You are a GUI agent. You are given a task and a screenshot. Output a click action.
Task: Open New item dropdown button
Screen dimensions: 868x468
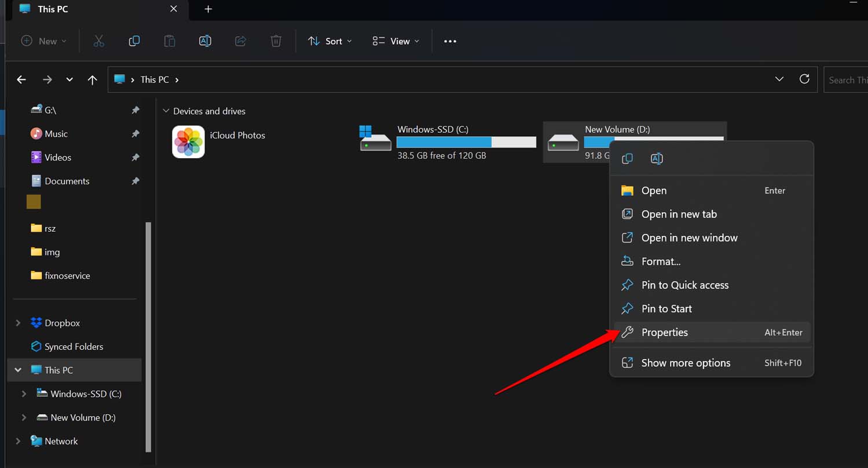pyautogui.click(x=44, y=41)
